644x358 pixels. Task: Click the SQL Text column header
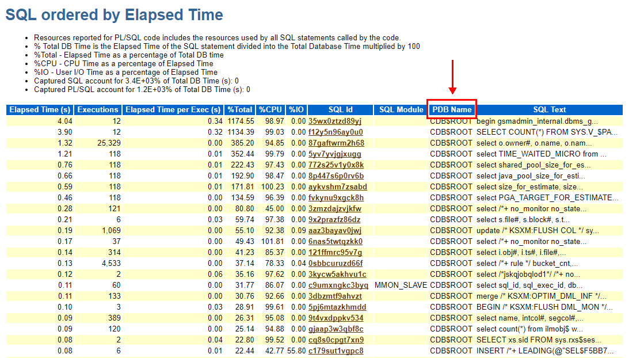pyautogui.click(x=549, y=109)
